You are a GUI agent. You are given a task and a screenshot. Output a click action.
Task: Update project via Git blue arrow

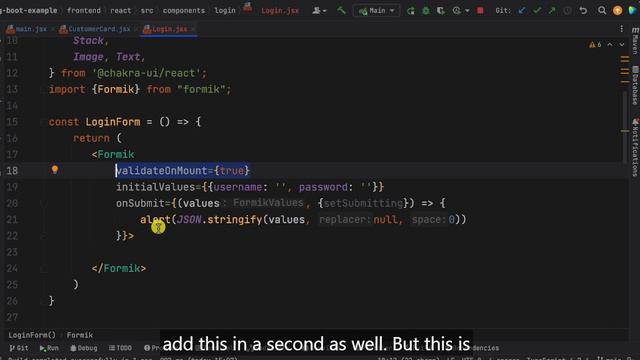(x=522, y=11)
